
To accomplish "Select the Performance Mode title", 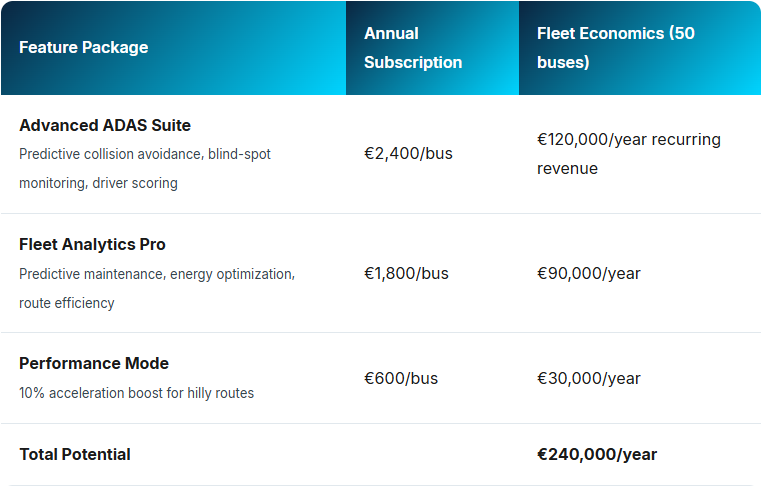I will click(94, 363).
